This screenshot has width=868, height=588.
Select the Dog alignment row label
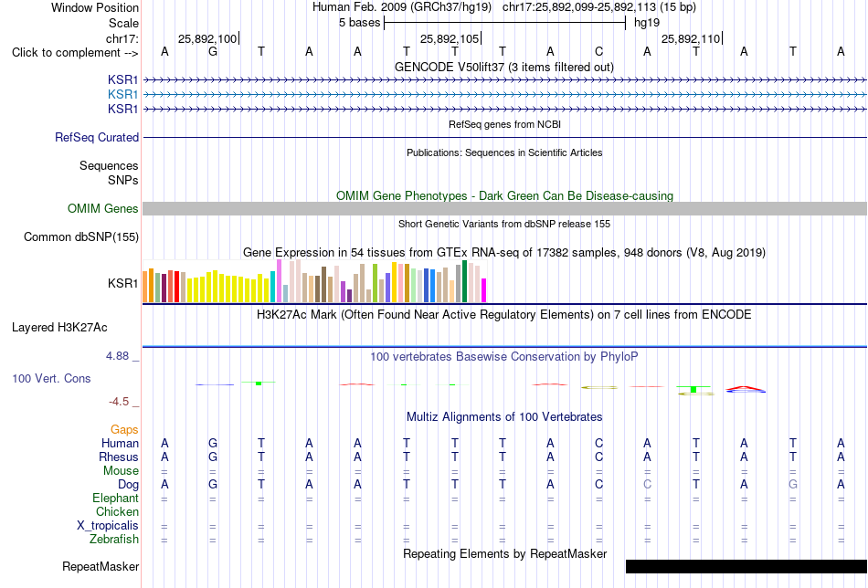(128, 485)
